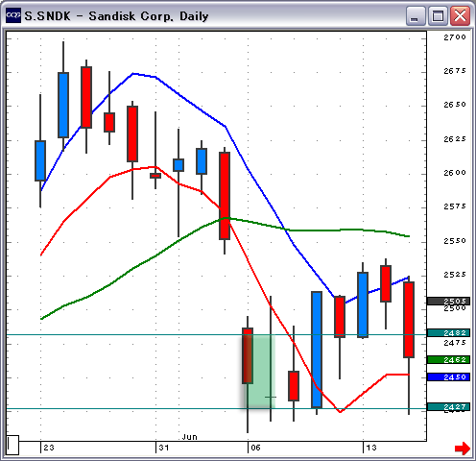Image resolution: width=476 pixels, height=461 pixels.
Task: Click the 23 date axis label
Action: 49,448
